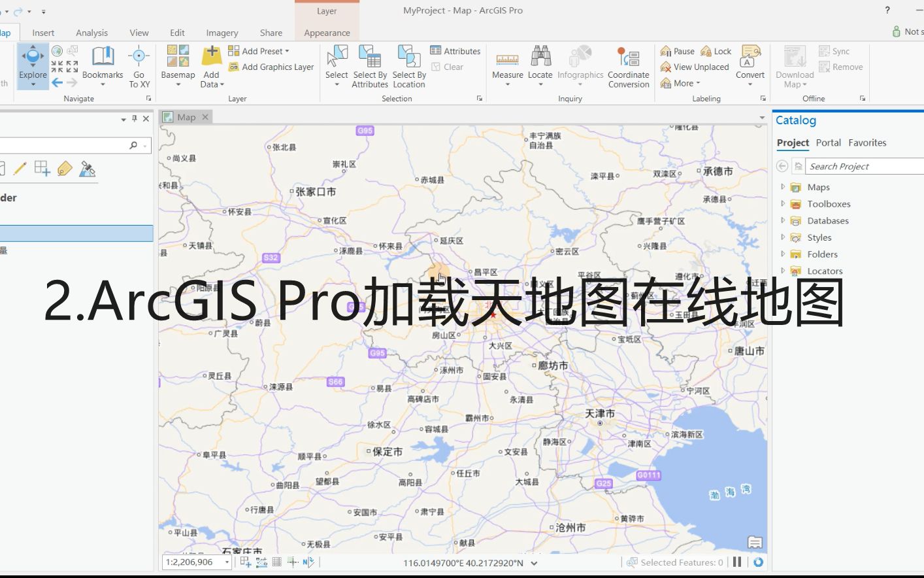Open Coordinate Conversion
The height and width of the screenshot is (578, 924).
click(x=628, y=65)
